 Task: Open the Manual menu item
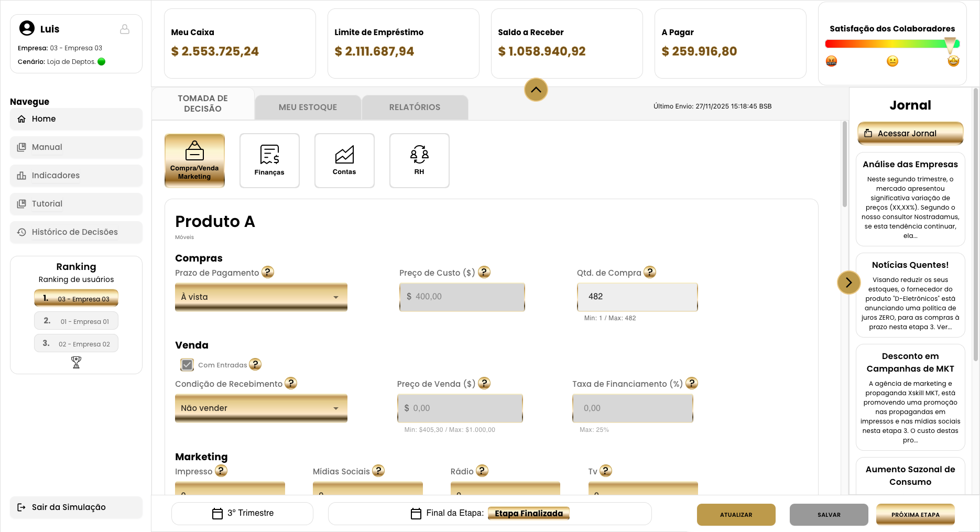click(x=76, y=147)
